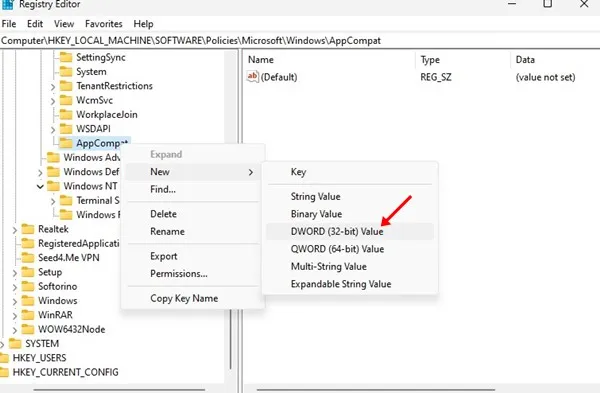Viewport: 600px width, 393px height.
Task: Open the Favorites menu
Action: pos(104,24)
